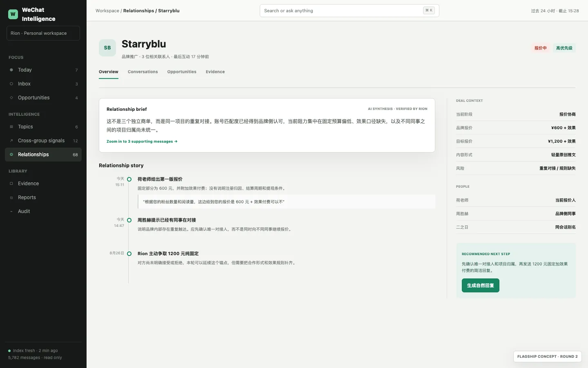Open Inbox in the sidebar

point(43,84)
